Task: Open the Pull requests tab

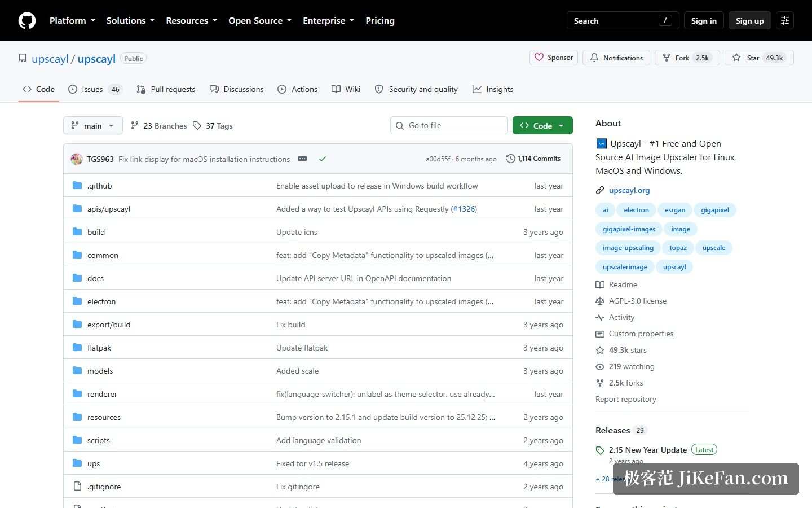Action: pos(166,89)
